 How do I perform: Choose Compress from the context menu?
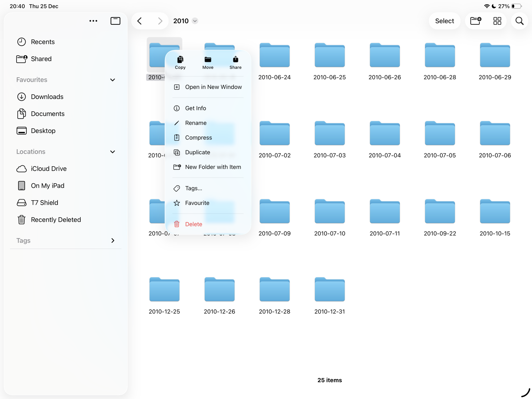point(198,138)
